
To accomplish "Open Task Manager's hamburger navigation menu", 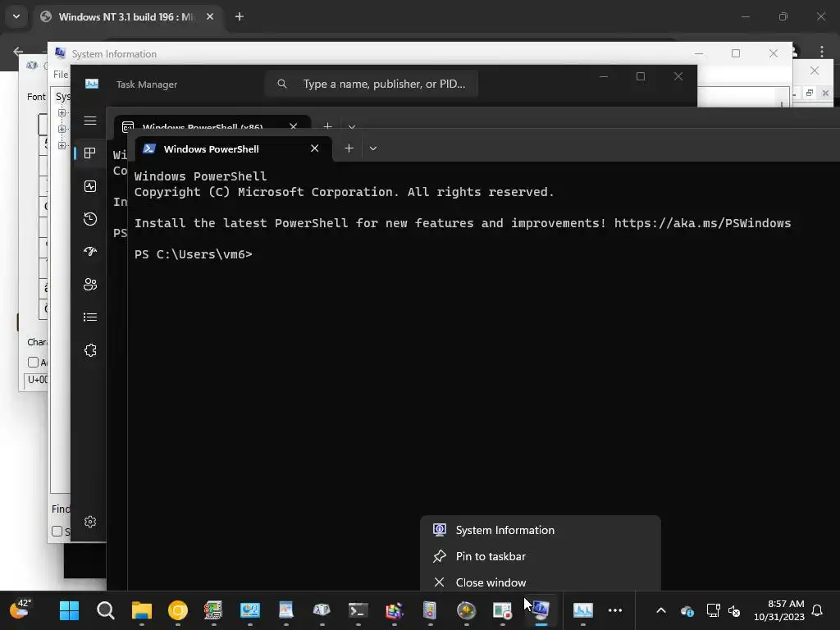I will click(x=90, y=121).
